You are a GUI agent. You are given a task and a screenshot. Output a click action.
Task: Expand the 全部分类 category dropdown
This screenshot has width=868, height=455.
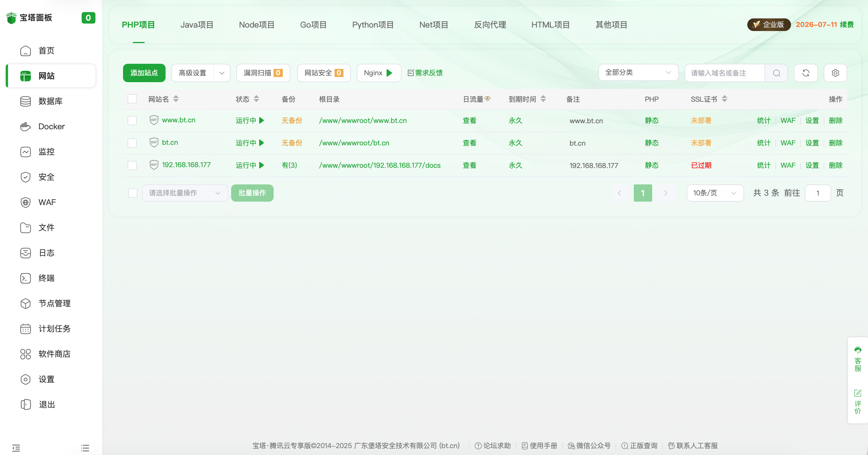[x=638, y=72]
